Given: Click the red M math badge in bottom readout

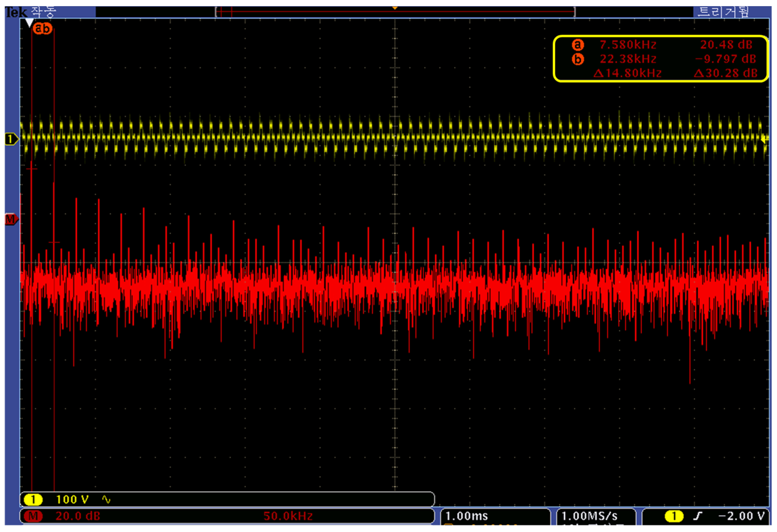Looking at the screenshot, I should 33,516.
